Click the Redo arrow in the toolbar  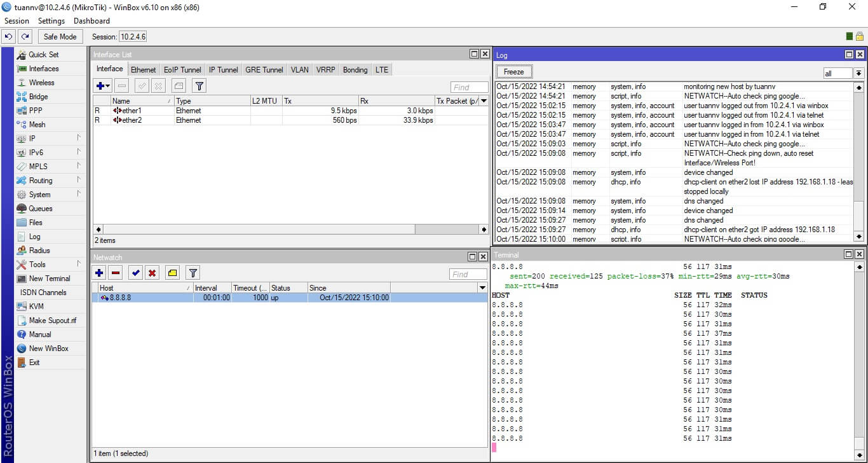coord(25,37)
